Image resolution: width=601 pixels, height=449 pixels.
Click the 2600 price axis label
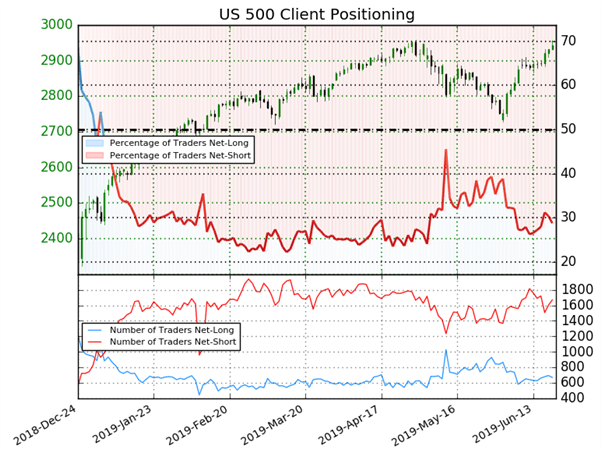click(x=57, y=167)
